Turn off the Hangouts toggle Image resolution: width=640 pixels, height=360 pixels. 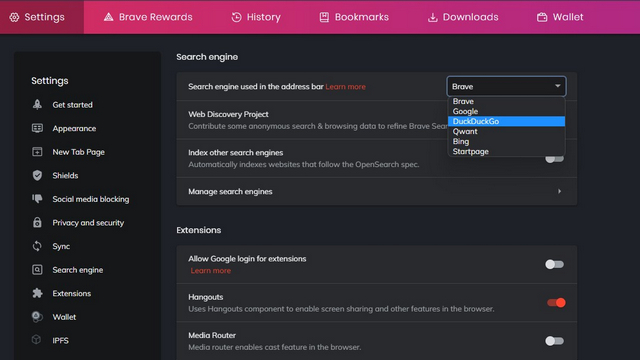[556, 302]
